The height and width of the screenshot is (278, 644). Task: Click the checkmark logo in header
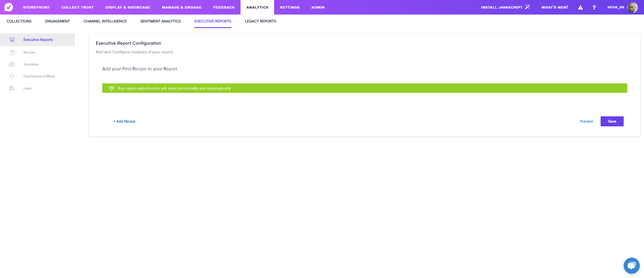point(9,7)
